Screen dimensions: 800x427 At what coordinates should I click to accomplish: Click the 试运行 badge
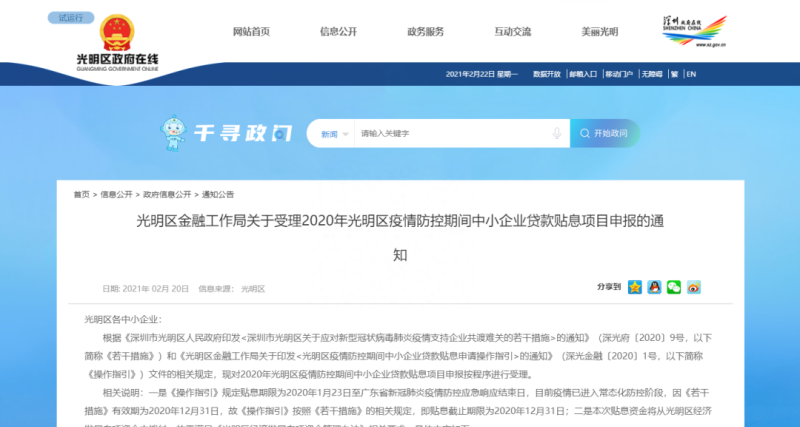coord(71,18)
